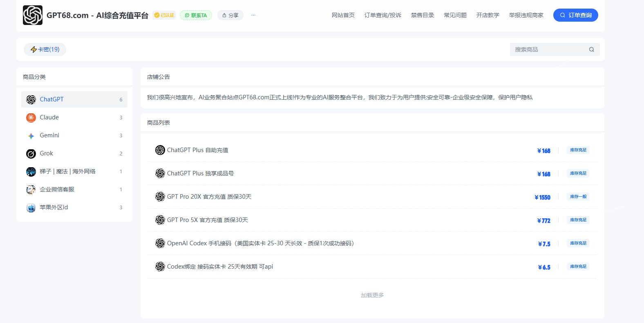The height and width of the screenshot is (323, 644).
Task: Select the 企业微信客服 category
Action: point(74,189)
